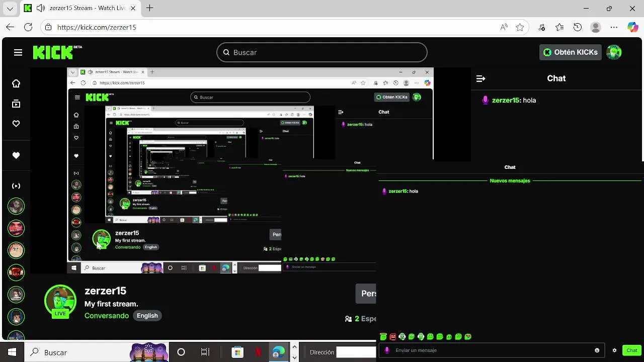
Task: Click the green Chat send button
Action: pyautogui.click(x=632, y=350)
